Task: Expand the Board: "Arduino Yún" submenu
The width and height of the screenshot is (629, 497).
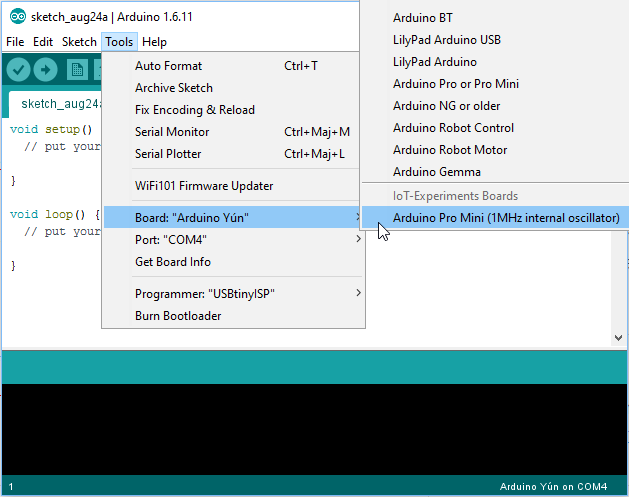Action: (x=233, y=217)
